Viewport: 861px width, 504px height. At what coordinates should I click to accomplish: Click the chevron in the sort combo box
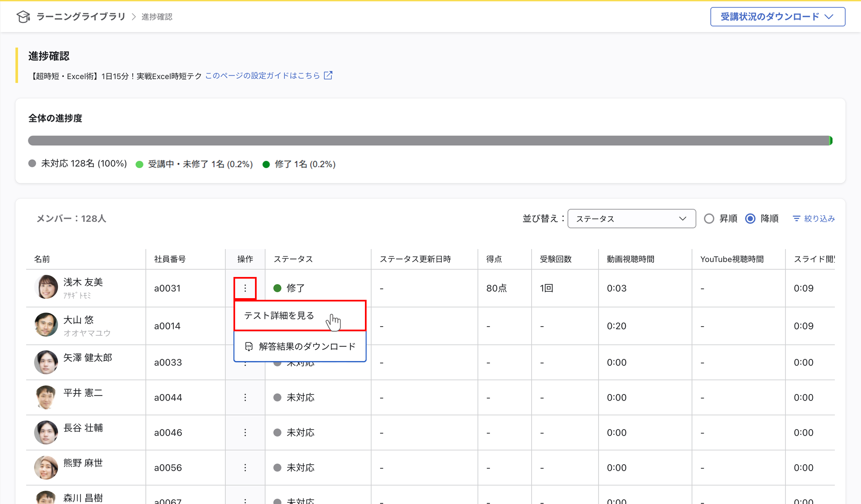coord(682,218)
